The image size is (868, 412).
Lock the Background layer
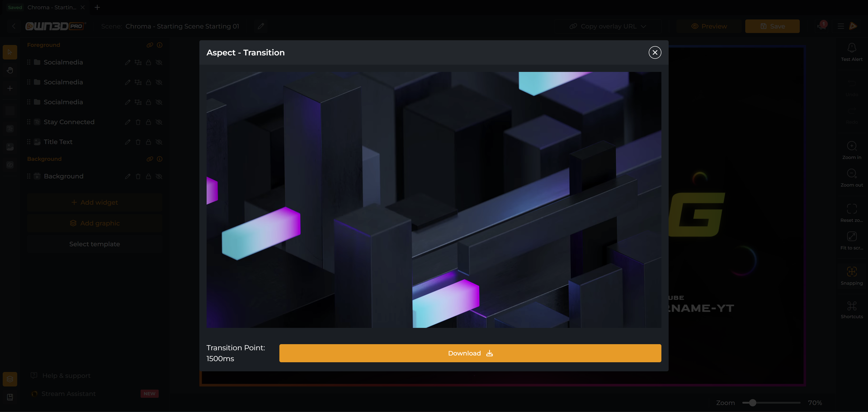coord(148,176)
